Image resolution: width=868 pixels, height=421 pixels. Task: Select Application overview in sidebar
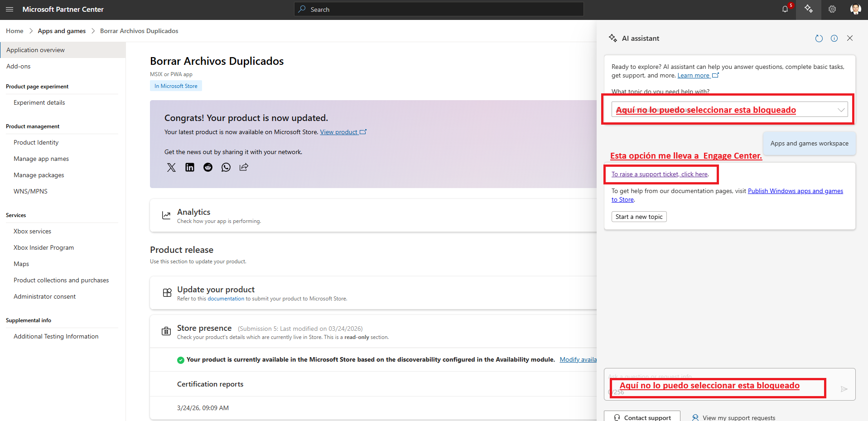pos(63,50)
